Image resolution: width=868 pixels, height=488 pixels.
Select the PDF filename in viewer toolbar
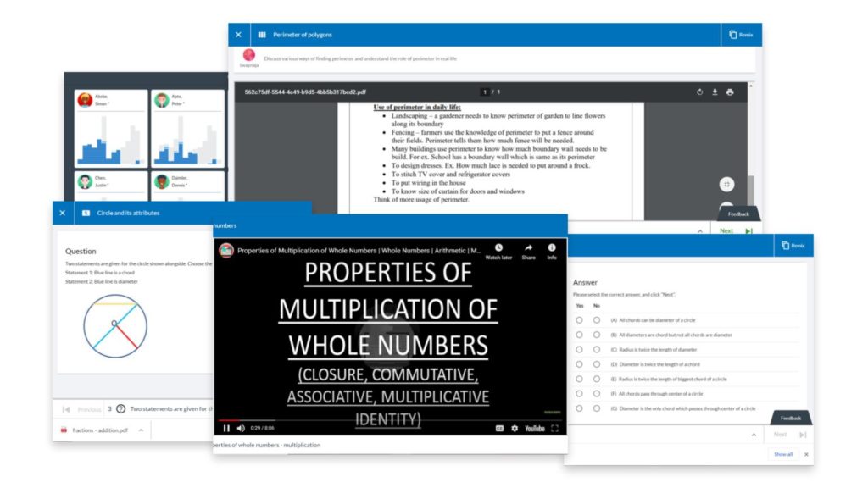point(305,91)
